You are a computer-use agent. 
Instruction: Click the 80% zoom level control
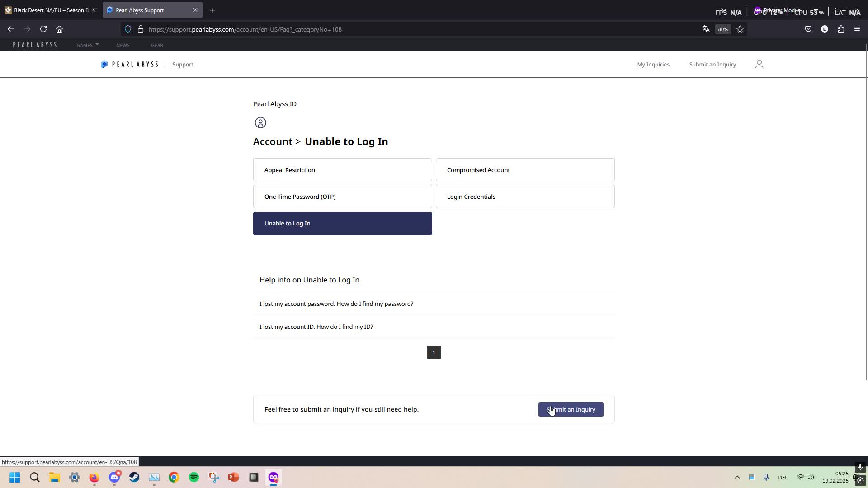click(723, 29)
